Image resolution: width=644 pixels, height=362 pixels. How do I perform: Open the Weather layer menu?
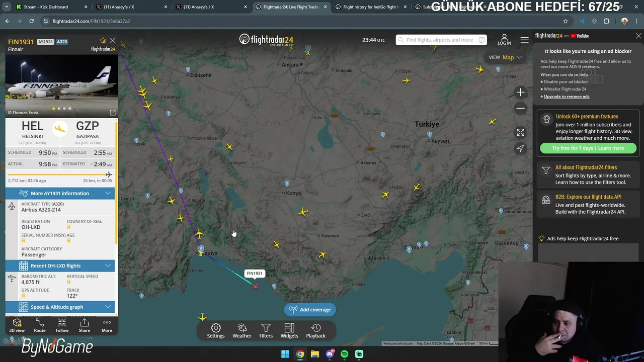242,331
